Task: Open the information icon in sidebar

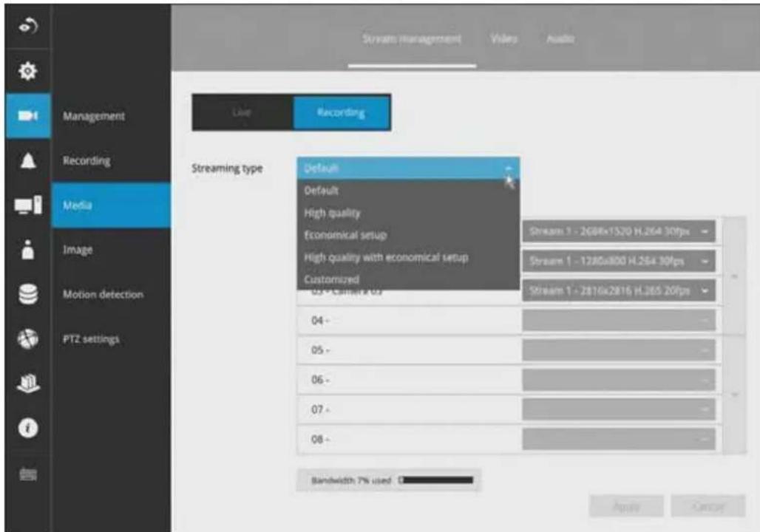Action: click(x=27, y=428)
